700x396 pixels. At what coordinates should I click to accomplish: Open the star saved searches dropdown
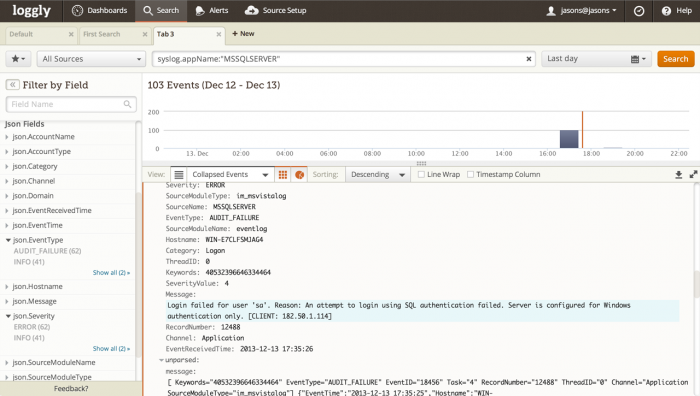tap(18, 59)
